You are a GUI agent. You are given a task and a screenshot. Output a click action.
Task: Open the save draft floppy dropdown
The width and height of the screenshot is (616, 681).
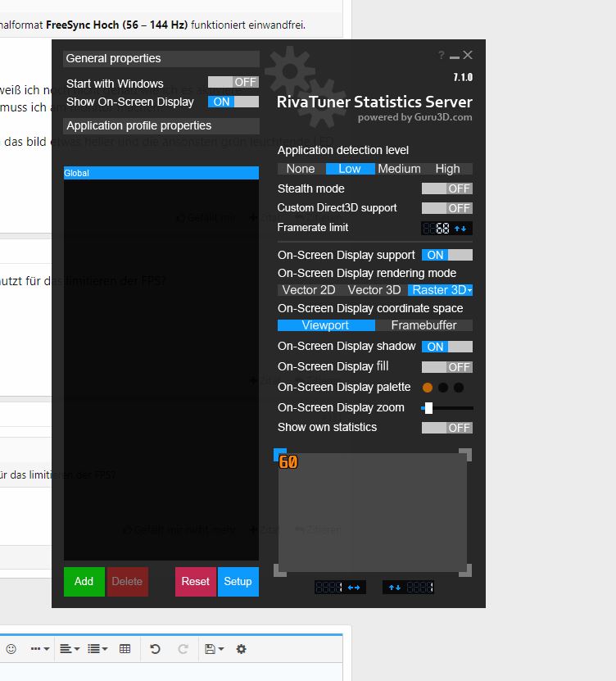214,649
